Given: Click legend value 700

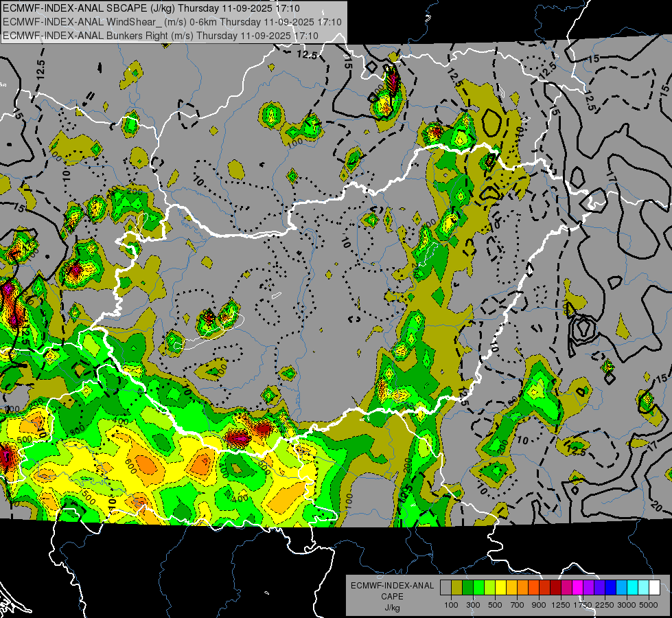Looking at the screenshot, I should (518, 605).
